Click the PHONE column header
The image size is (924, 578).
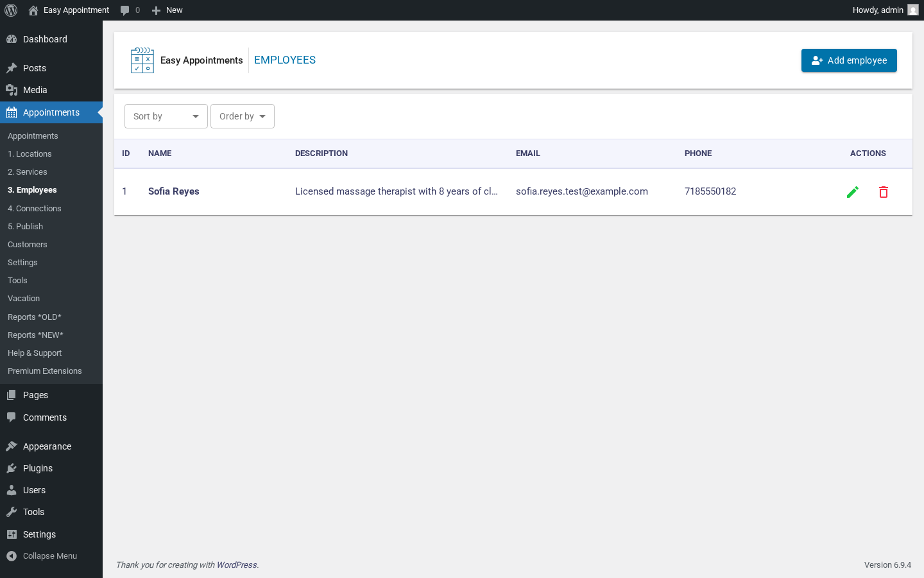(698, 153)
